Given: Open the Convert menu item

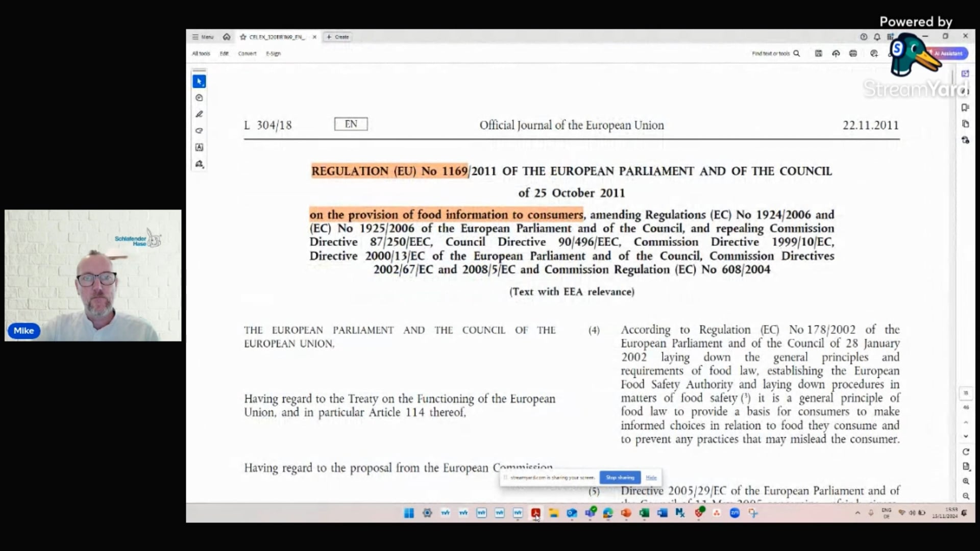Looking at the screenshot, I should (x=247, y=53).
